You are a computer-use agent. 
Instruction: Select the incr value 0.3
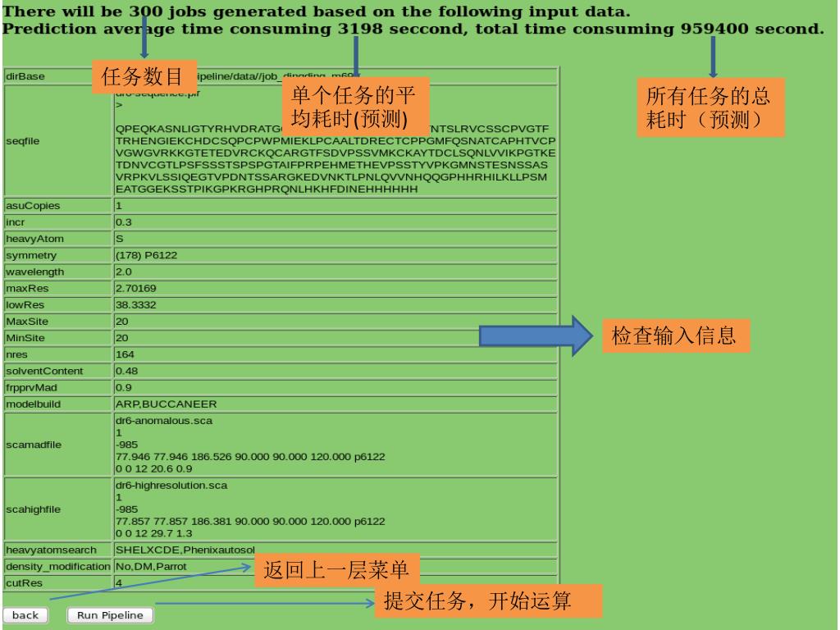tap(124, 222)
